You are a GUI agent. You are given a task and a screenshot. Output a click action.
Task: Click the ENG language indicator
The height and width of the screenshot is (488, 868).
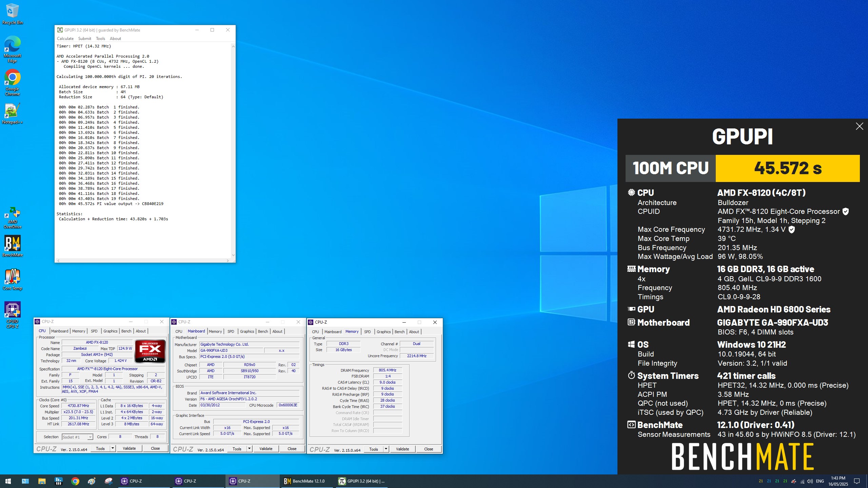click(820, 481)
